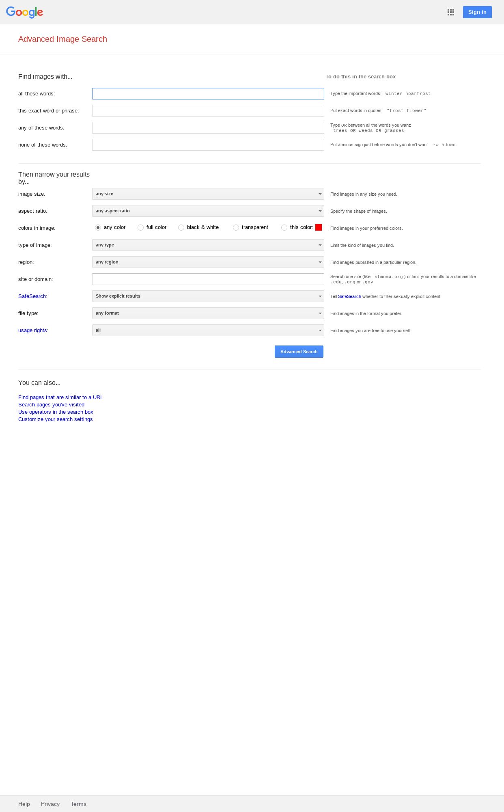Open the file type dropdown
The height and width of the screenshot is (812, 504).
208,313
